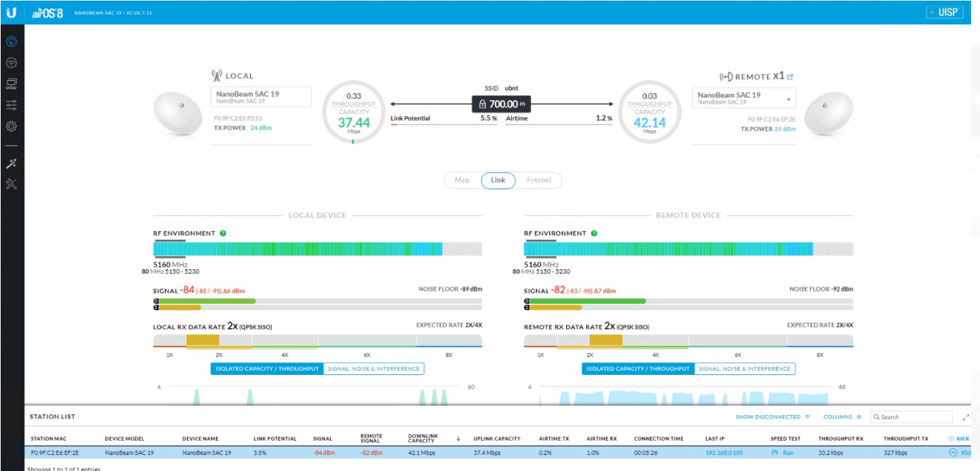Switch to the Map tab

coord(462,180)
